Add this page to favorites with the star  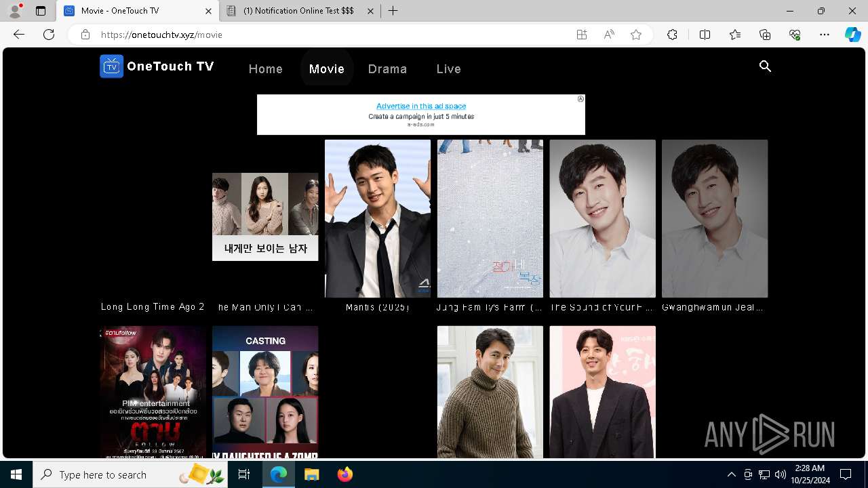click(636, 35)
